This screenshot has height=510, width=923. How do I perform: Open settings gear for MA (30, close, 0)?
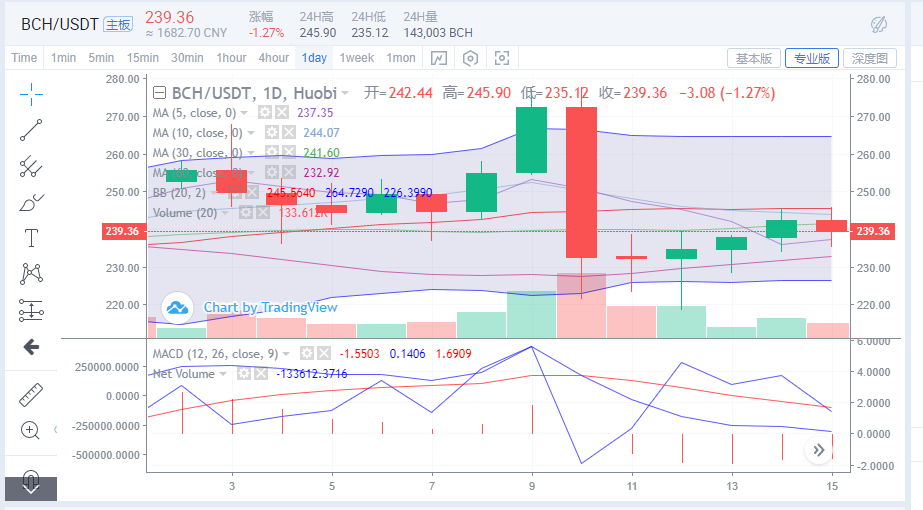[x=271, y=153]
